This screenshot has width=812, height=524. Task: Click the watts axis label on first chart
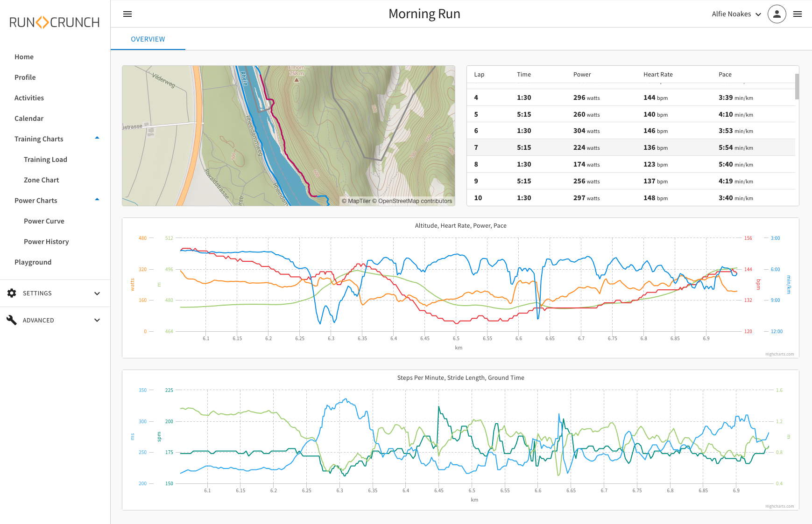click(x=133, y=285)
